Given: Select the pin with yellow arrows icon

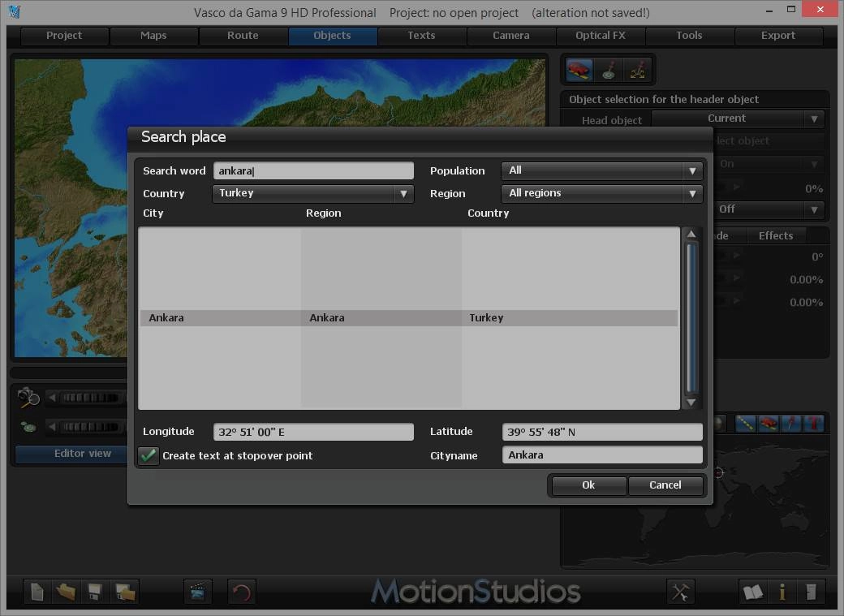Looking at the screenshot, I should tap(637, 70).
